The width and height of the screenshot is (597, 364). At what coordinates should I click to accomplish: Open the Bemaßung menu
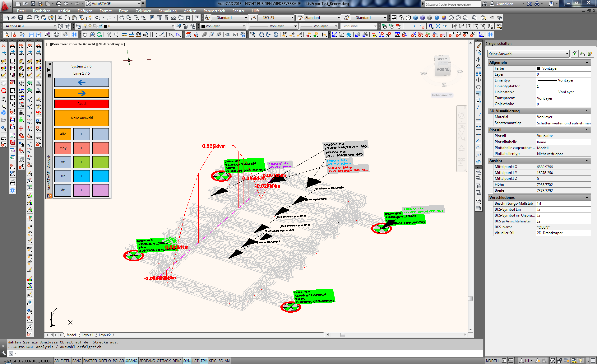point(167,11)
